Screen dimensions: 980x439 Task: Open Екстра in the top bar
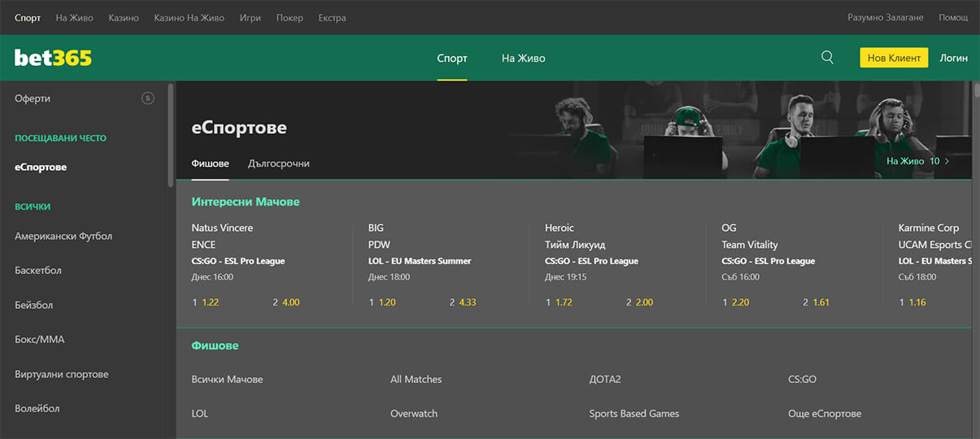click(332, 18)
